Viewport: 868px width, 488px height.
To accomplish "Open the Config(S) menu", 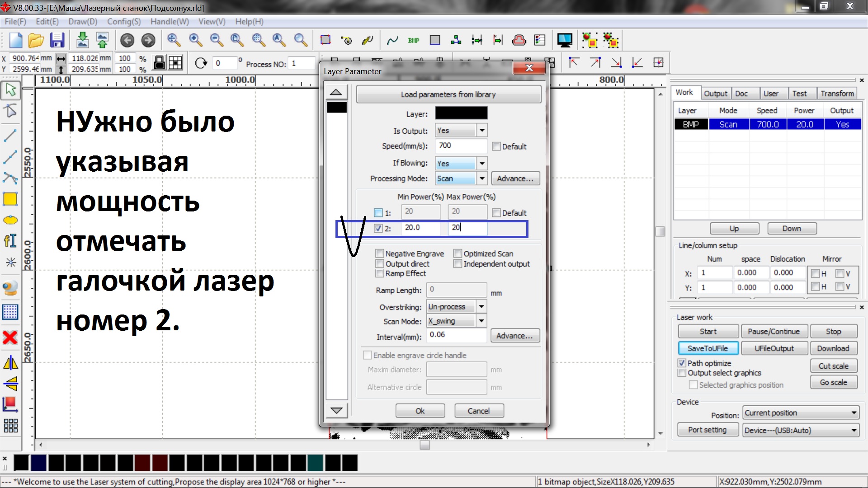I will coord(124,21).
